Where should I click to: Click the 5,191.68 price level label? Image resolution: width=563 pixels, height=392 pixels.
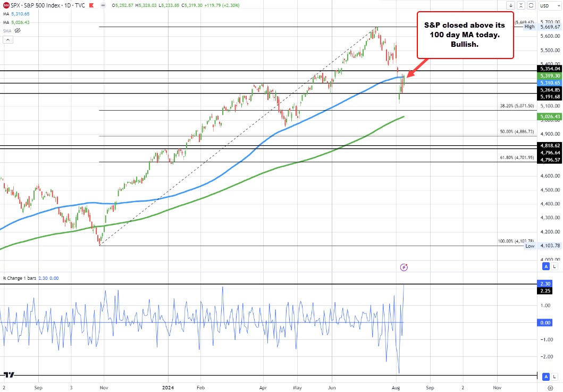click(549, 97)
